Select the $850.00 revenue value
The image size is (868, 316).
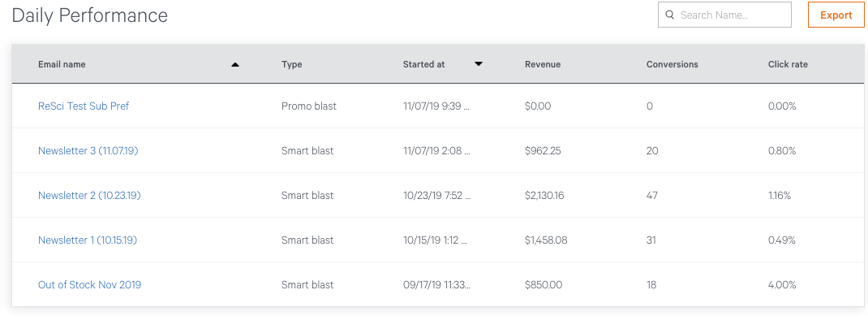pos(544,285)
